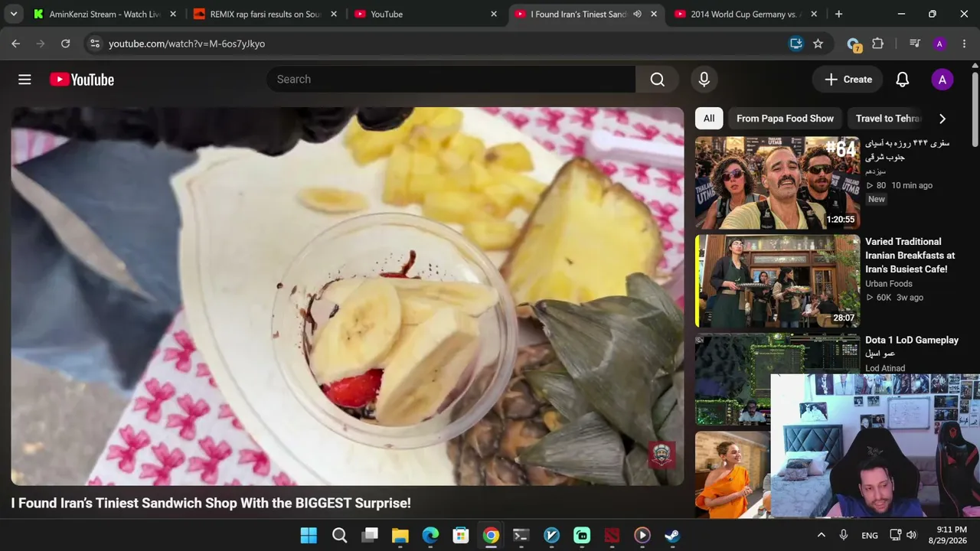
Task: Open the system tray microphone indicator
Action: point(844,536)
